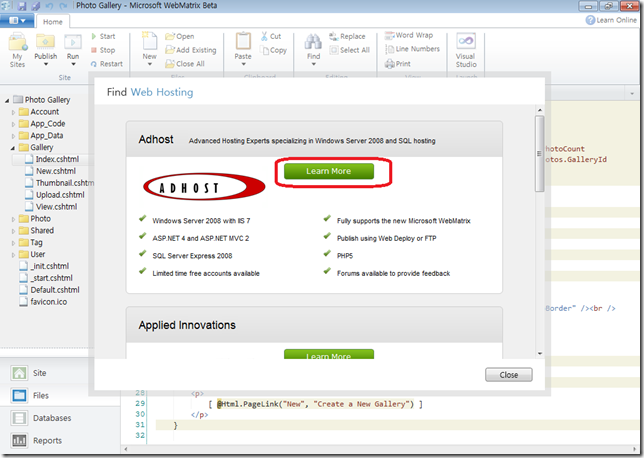This screenshot has width=644, height=458.
Task: Expand the App_Data folder
Action: pos(13,136)
